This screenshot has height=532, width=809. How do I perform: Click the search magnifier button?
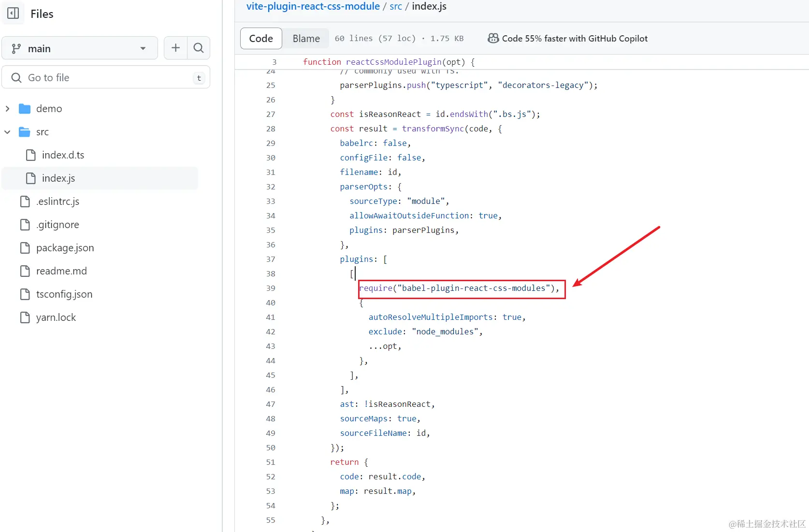[x=199, y=48]
